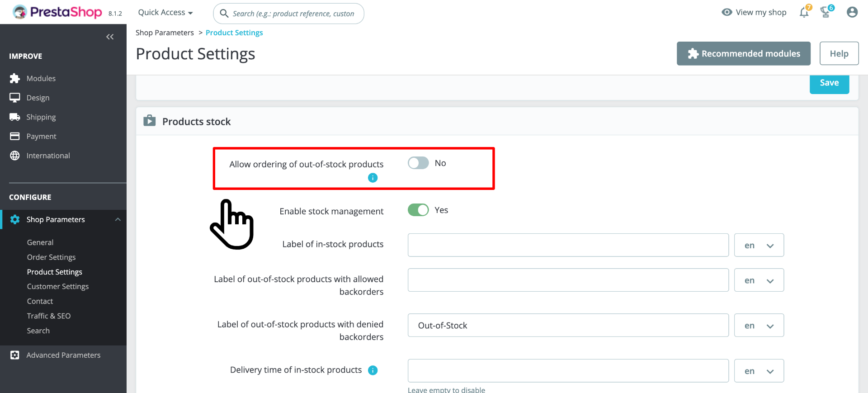Open Recommended modules
Image resolution: width=868 pixels, height=393 pixels.
(x=743, y=53)
